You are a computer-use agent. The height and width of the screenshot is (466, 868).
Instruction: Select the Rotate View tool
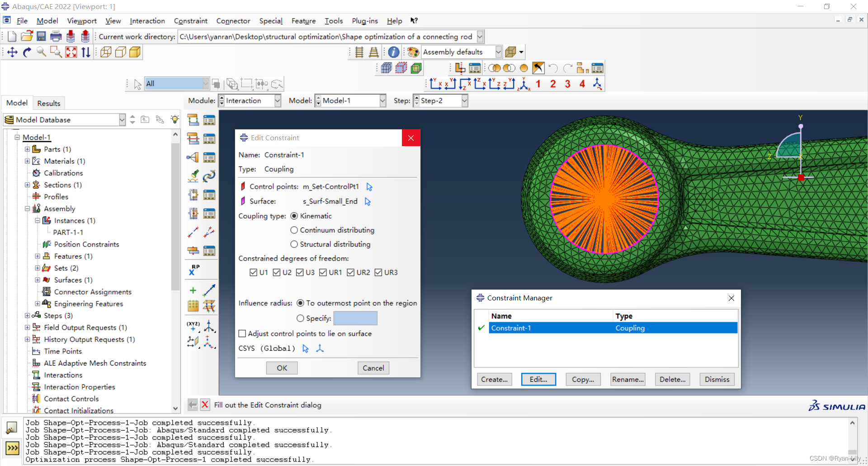point(27,52)
